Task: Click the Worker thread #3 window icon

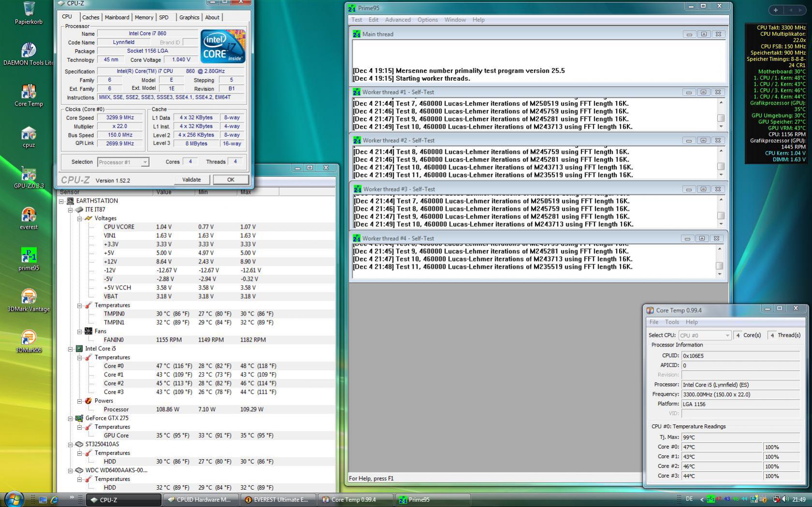Action: [356, 189]
